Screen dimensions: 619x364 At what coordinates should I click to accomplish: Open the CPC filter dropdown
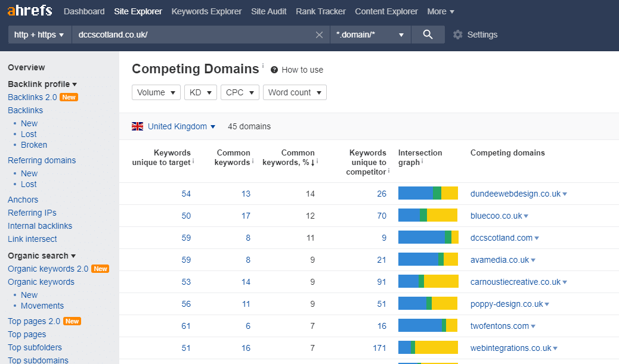pyautogui.click(x=240, y=92)
